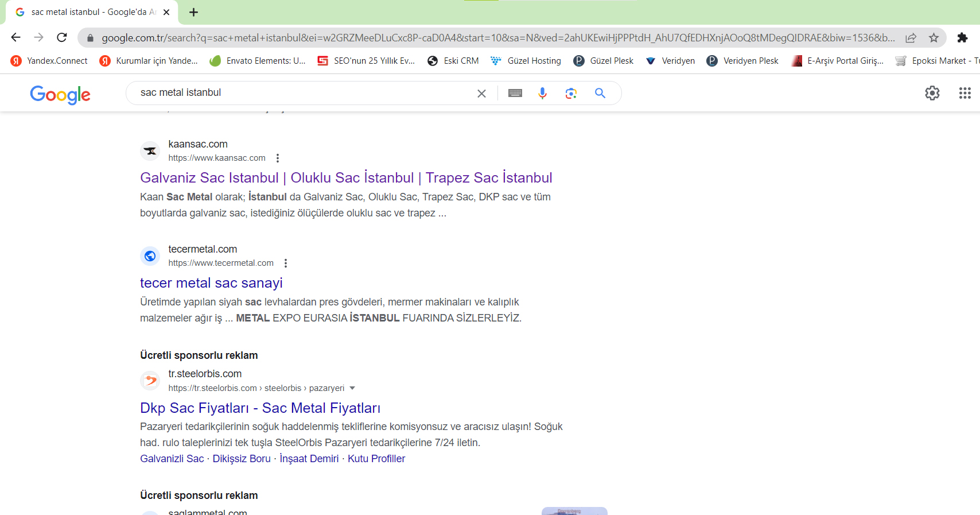980x515 pixels.
Task: Click the kaansac.com site favicon
Action: click(x=150, y=151)
